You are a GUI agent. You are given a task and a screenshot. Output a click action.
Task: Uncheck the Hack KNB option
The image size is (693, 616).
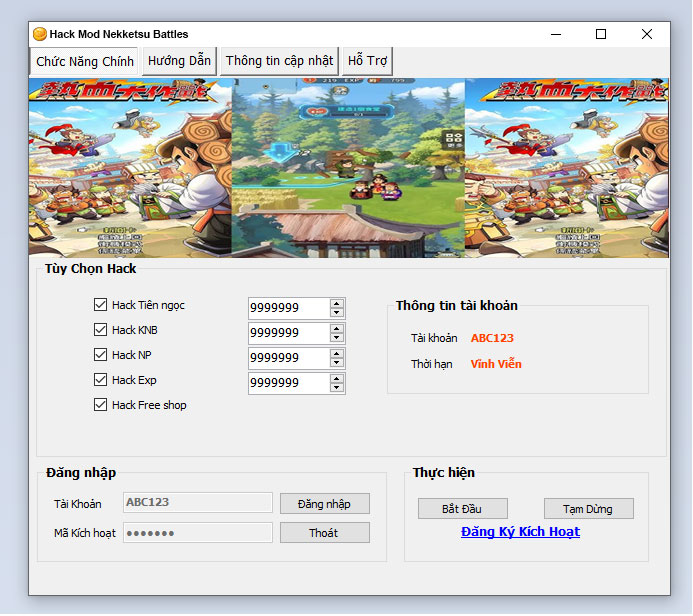[100, 330]
